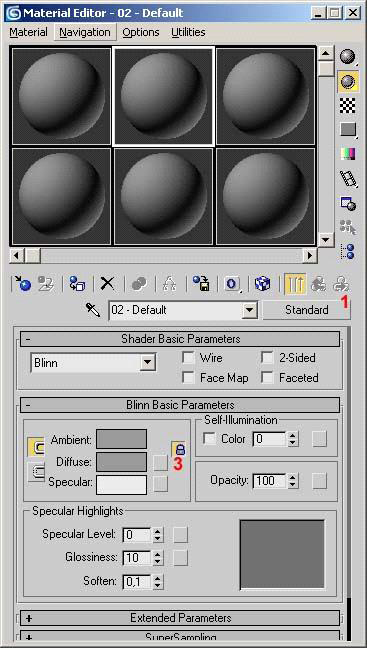
Task: Enable the Face Map checkbox
Action: [x=188, y=378]
